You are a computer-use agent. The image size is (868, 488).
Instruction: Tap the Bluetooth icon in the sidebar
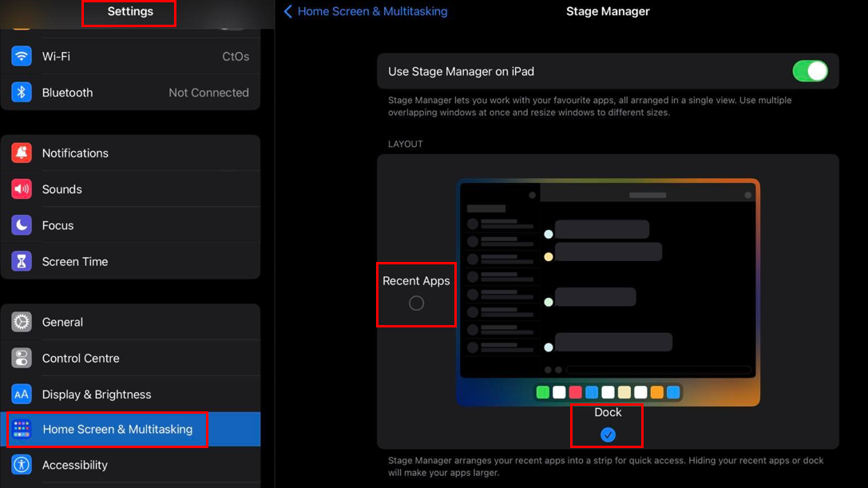pos(22,93)
